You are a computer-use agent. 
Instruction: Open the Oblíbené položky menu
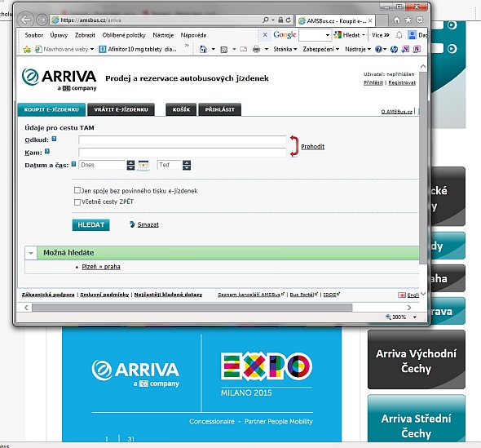124,35
